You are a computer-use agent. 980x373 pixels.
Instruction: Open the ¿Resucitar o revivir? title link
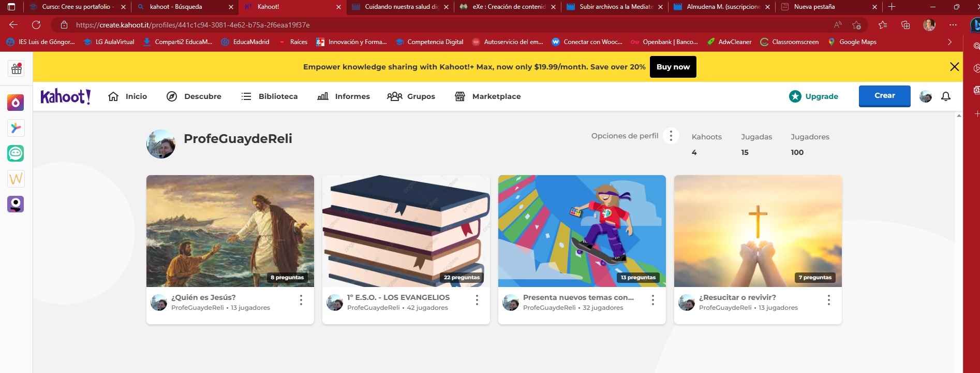pyautogui.click(x=737, y=297)
